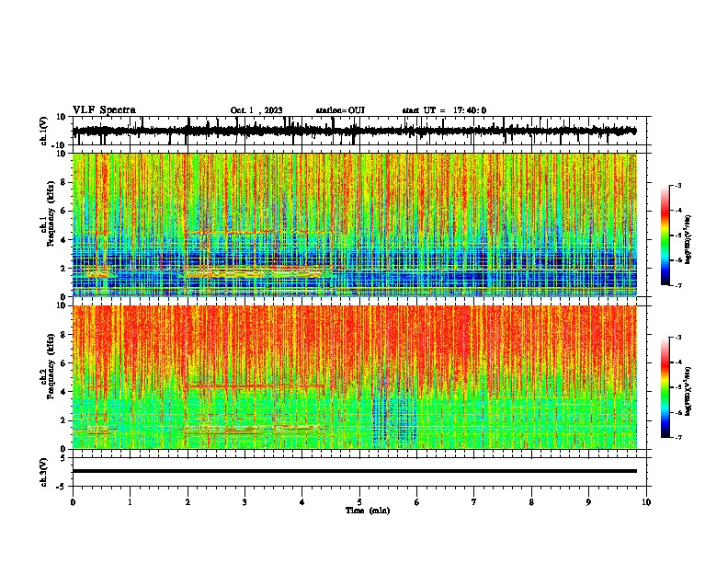This screenshot has height=563, width=728.
Task: Click the time axis tick label '3'
Action: point(245,502)
